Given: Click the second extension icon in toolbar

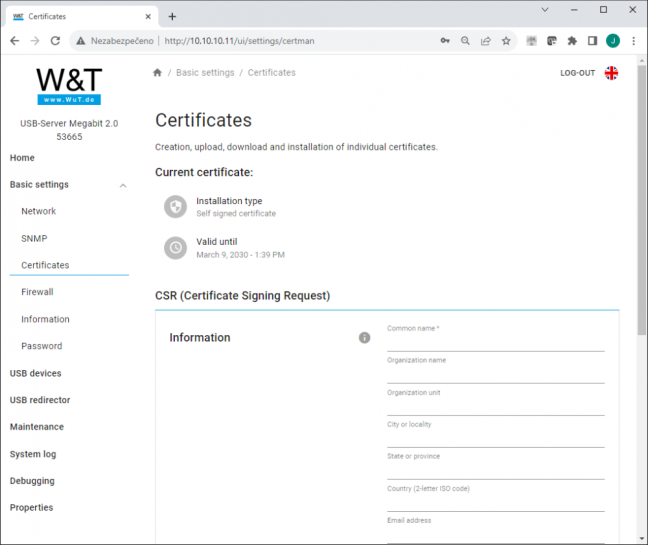Looking at the screenshot, I should [x=552, y=41].
